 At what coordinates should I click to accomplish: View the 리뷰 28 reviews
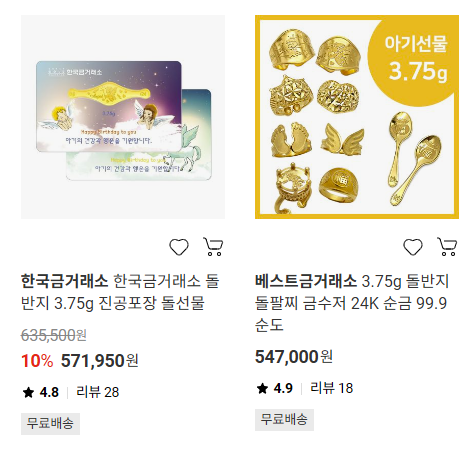pyautogui.click(x=97, y=392)
